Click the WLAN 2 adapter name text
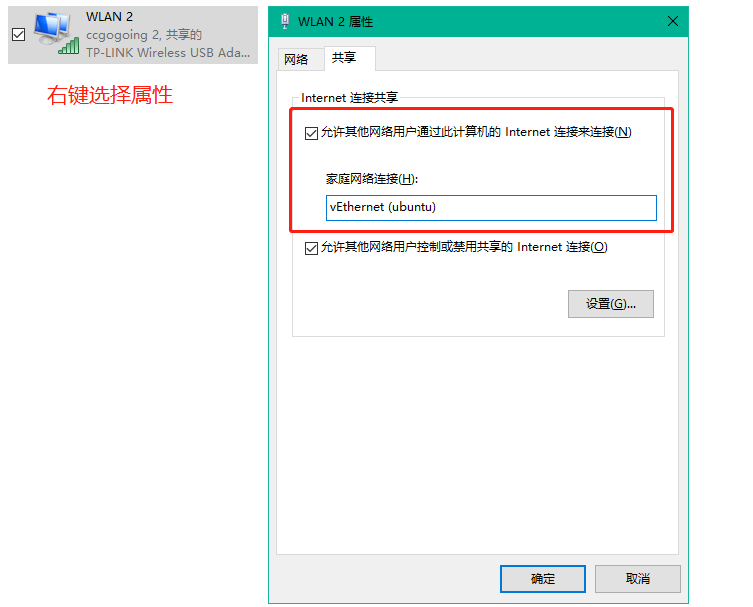This screenshot has width=753, height=607. (x=109, y=17)
